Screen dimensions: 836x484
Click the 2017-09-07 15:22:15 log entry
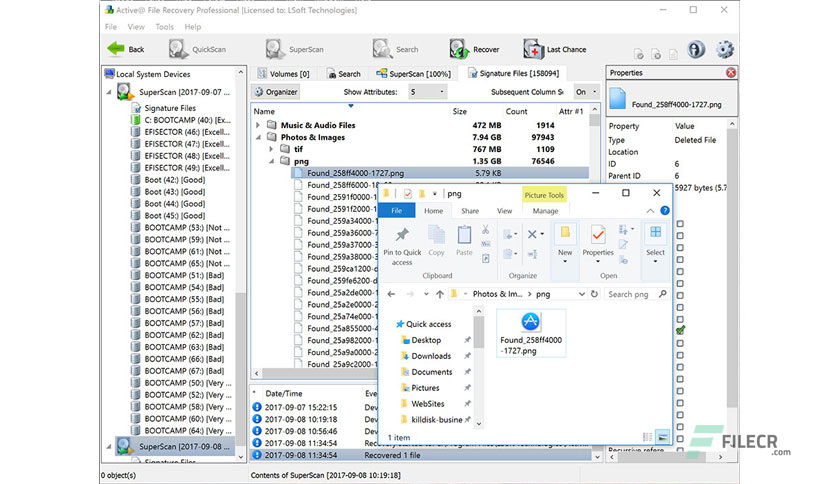(x=301, y=407)
